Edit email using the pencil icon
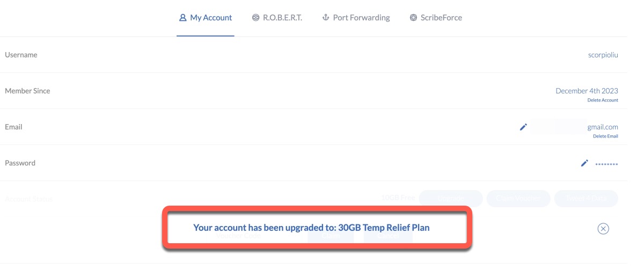 pos(523,127)
